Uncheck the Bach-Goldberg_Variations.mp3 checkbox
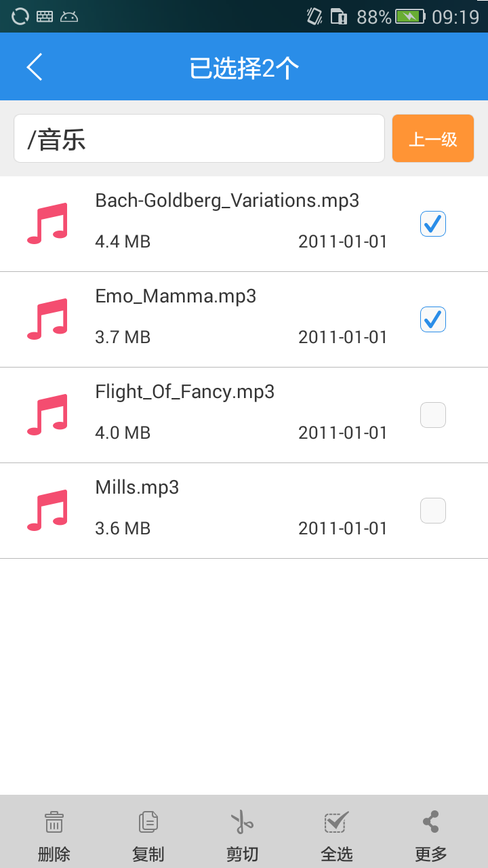The width and height of the screenshot is (488, 868). tap(433, 224)
